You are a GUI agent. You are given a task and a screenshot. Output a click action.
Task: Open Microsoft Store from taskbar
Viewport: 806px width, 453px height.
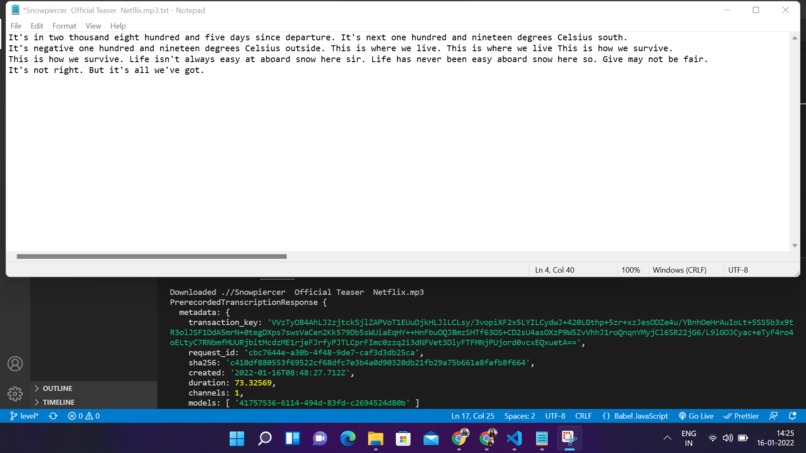(404, 438)
